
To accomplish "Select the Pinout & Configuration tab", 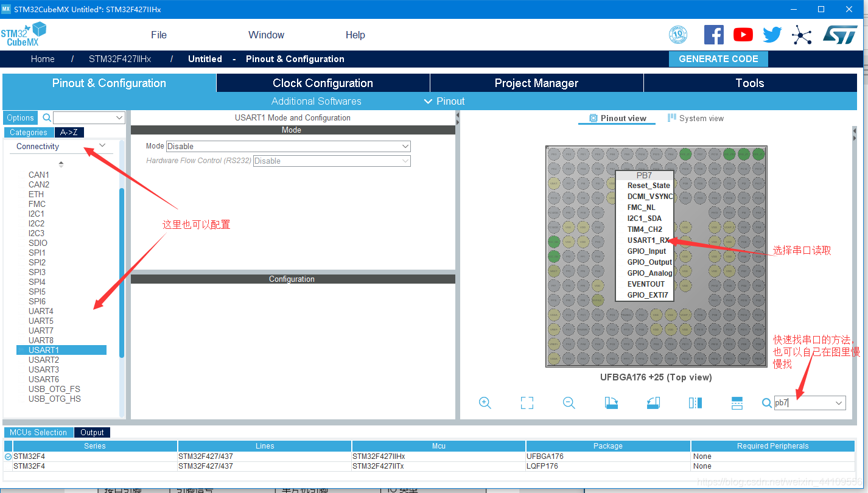I will [109, 83].
